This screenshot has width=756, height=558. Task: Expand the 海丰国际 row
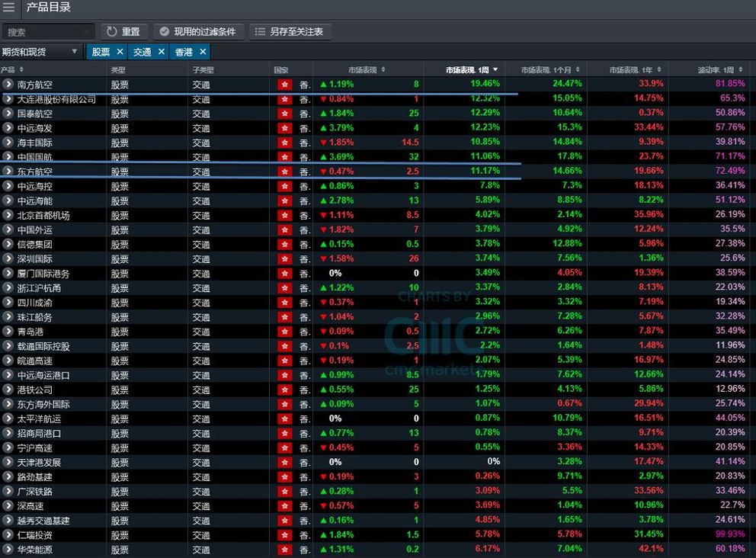click(x=8, y=143)
